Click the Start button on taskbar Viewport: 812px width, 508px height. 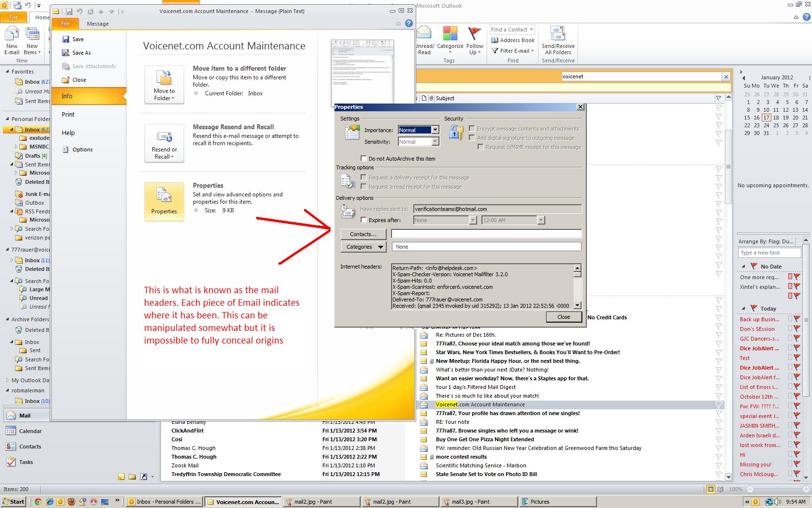pyautogui.click(x=14, y=502)
